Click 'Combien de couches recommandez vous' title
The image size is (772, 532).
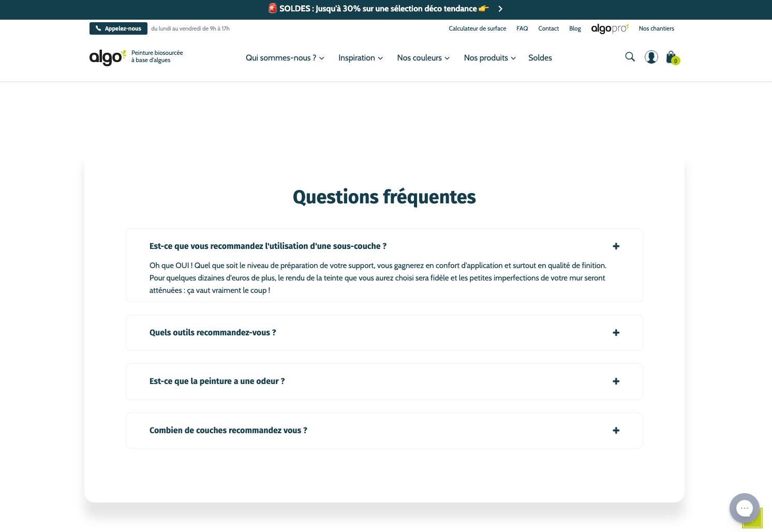pos(228,431)
